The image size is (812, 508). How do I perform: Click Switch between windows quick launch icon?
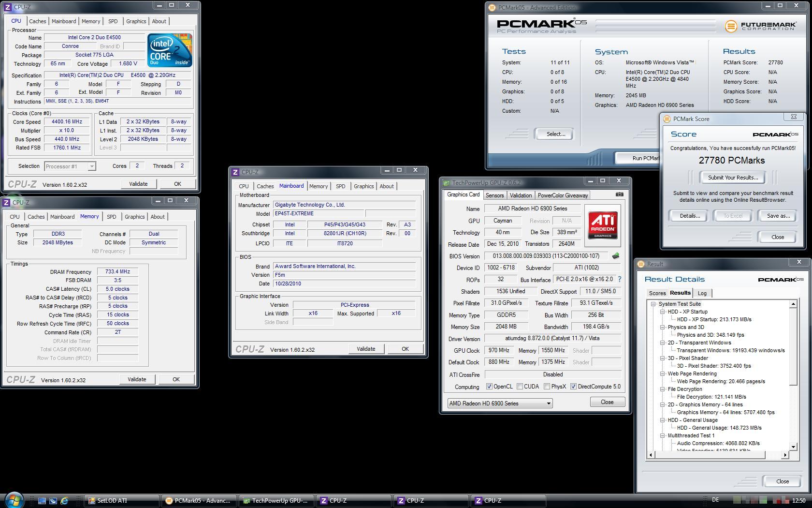coord(53,501)
